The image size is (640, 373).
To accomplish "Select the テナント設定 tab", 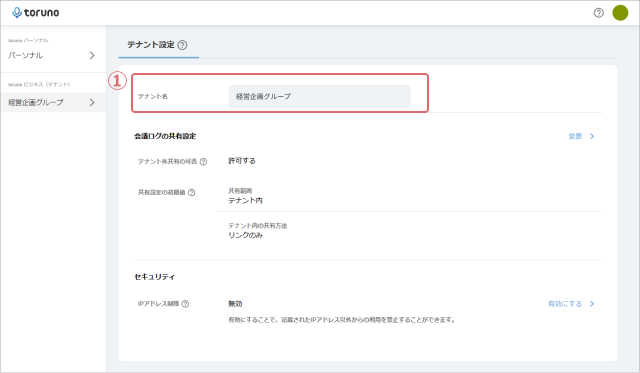I will (x=158, y=46).
